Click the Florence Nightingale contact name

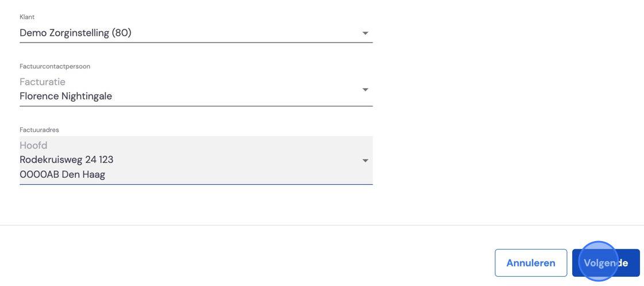pos(66,97)
